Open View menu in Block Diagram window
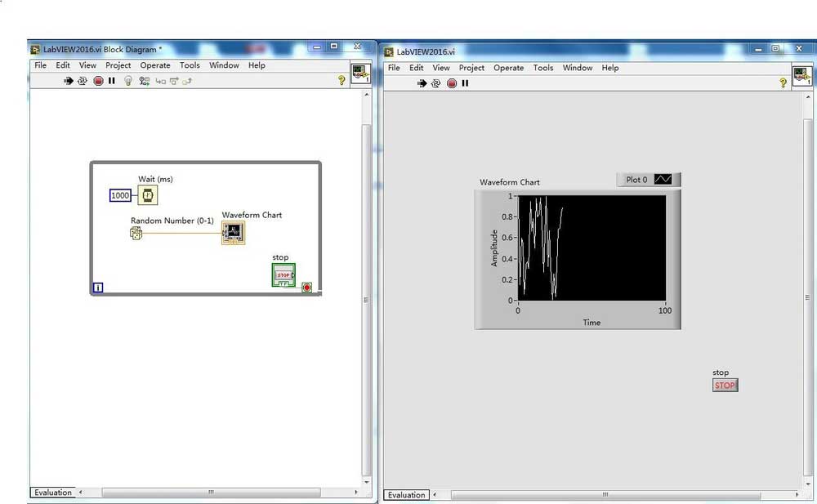 click(87, 65)
